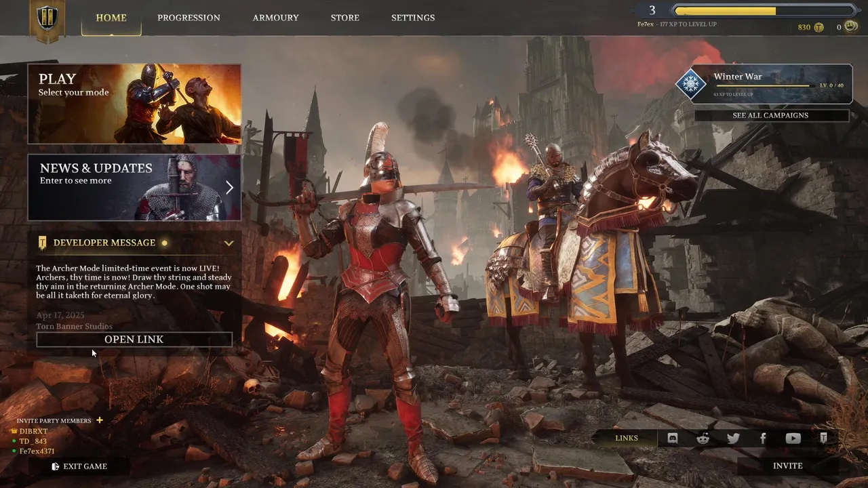Select party member DIBRXT
This screenshot has height=488, width=868.
pyautogui.click(x=33, y=431)
